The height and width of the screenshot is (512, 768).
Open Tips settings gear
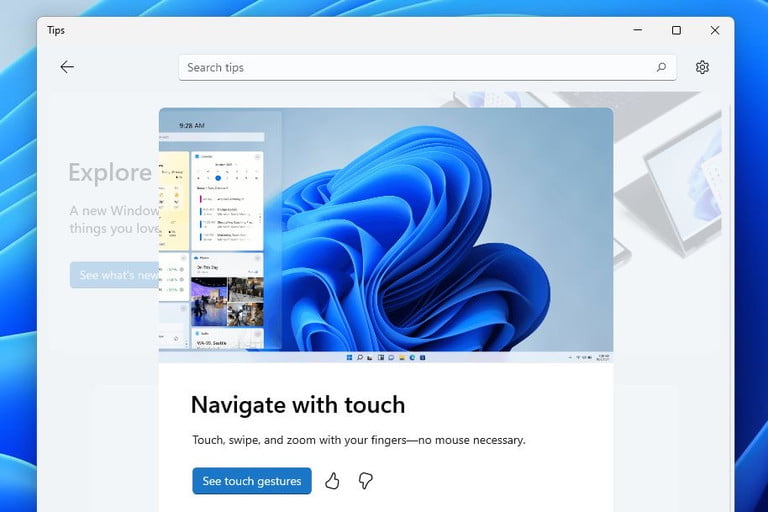pos(702,67)
